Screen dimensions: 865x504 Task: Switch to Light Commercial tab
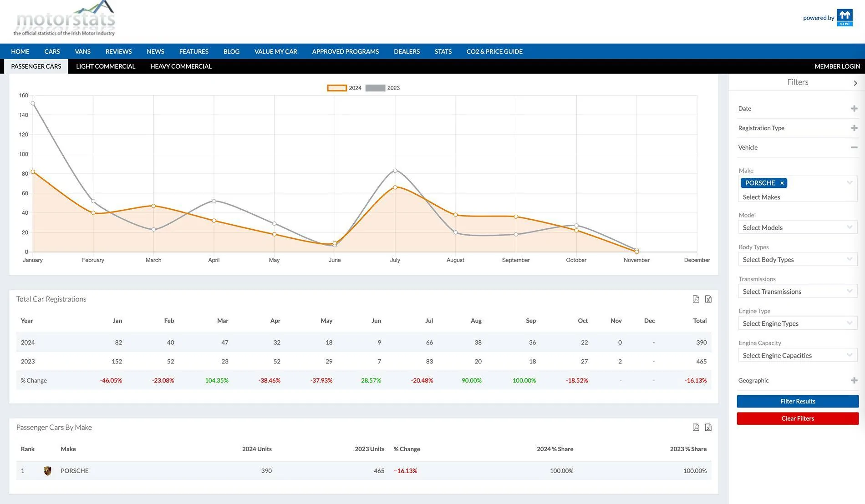tap(106, 66)
